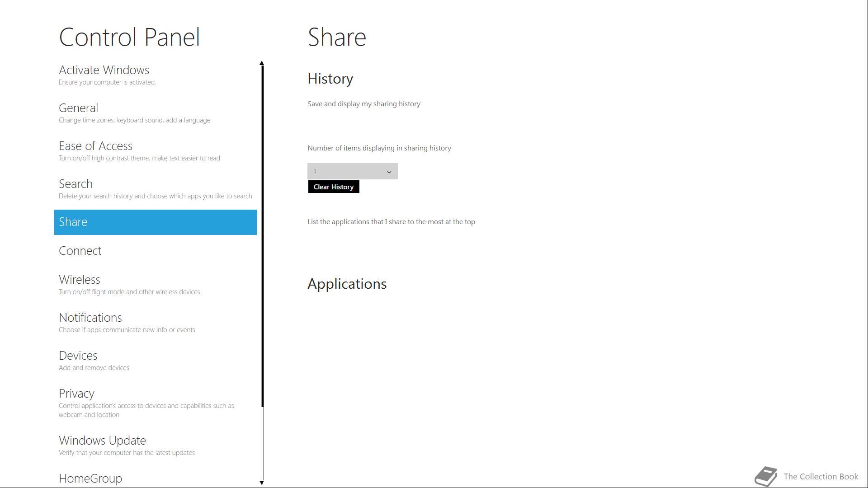Image resolution: width=868 pixels, height=488 pixels.
Task: Go to Notifications settings
Action: [x=155, y=323]
